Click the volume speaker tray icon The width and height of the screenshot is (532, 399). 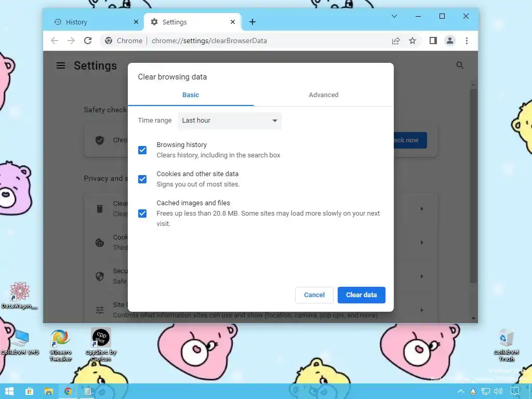498,392
